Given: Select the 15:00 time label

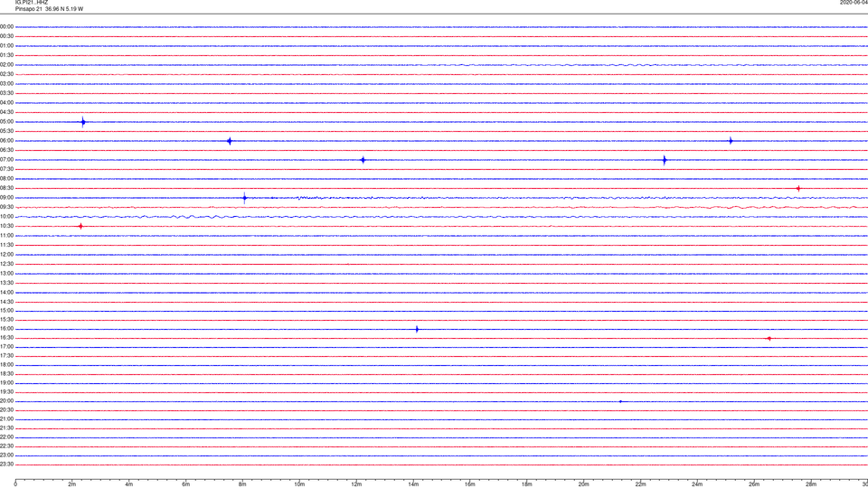Looking at the screenshot, I should pos(6,310).
